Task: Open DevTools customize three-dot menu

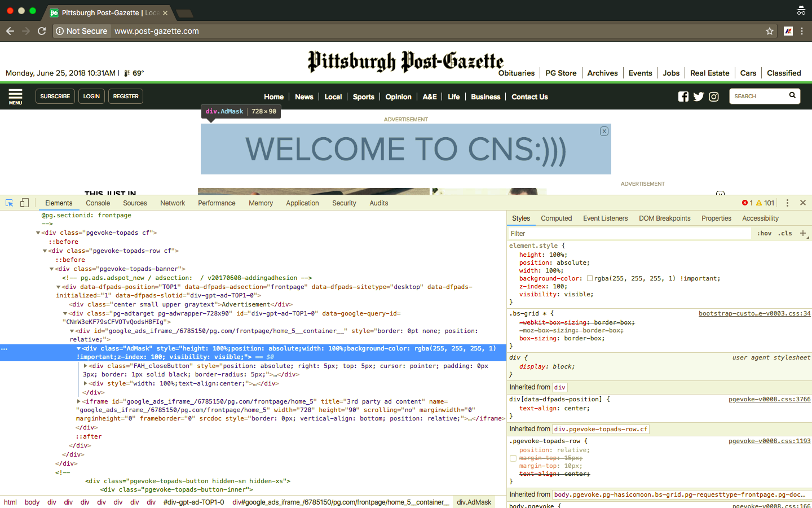Action: tap(787, 203)
